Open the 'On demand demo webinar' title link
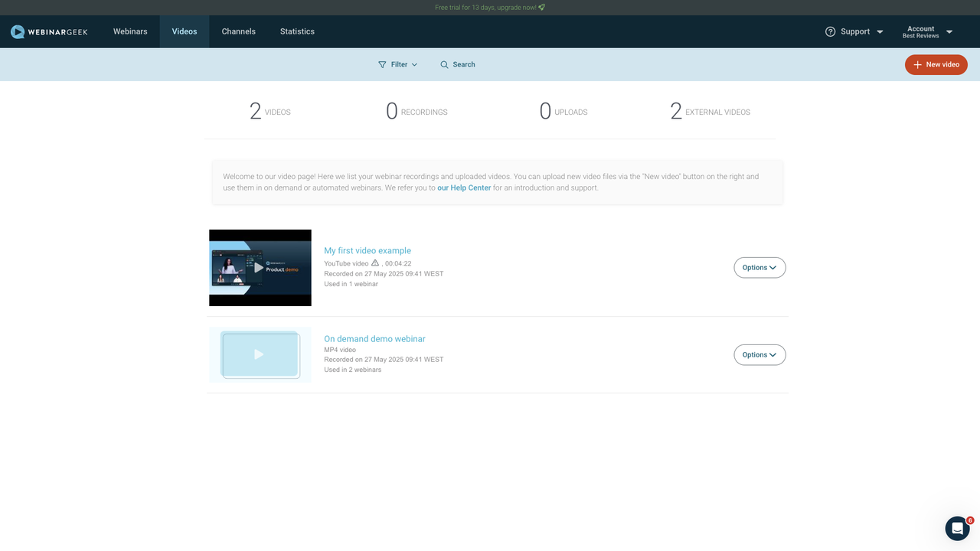Image resolution: width=980 pixels, height=551 pixels. coord(374,339)
